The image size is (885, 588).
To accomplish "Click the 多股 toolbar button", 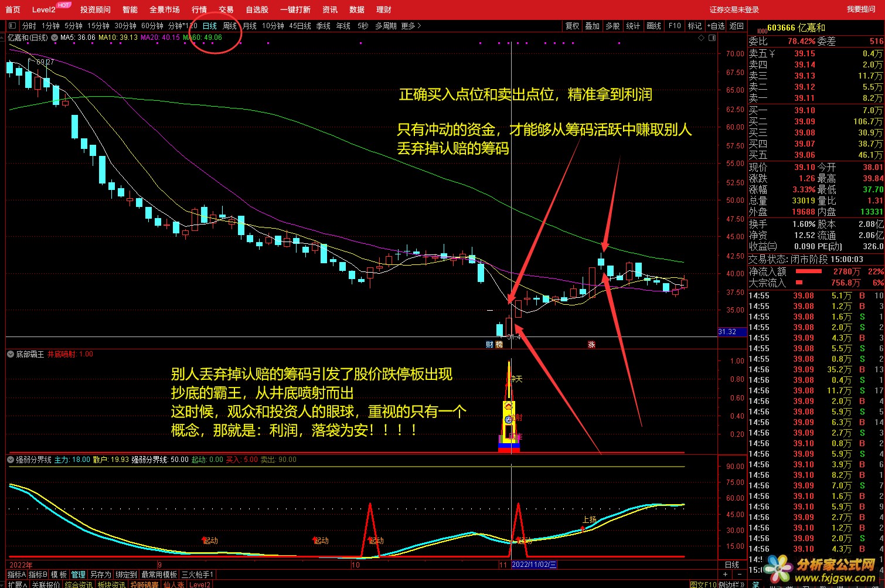I will 613,26.
